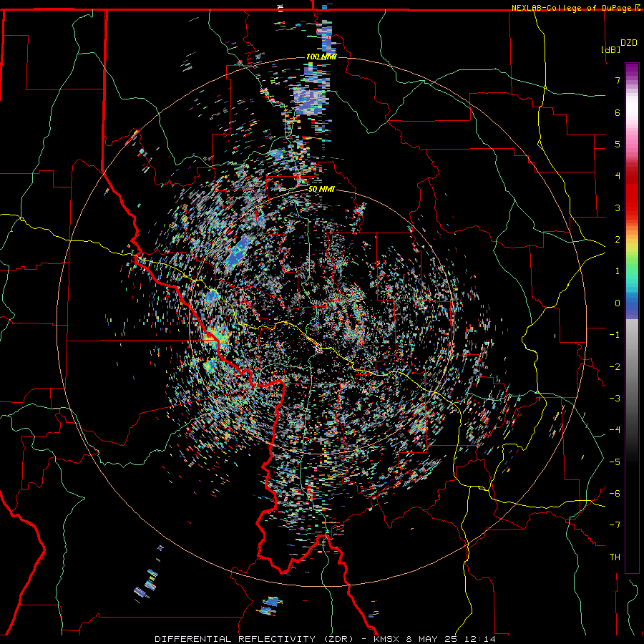Click the 50 NMI range ring label
Image resolution: width=644 pixels, height=644 pixels.
click(x=321, y=190)
